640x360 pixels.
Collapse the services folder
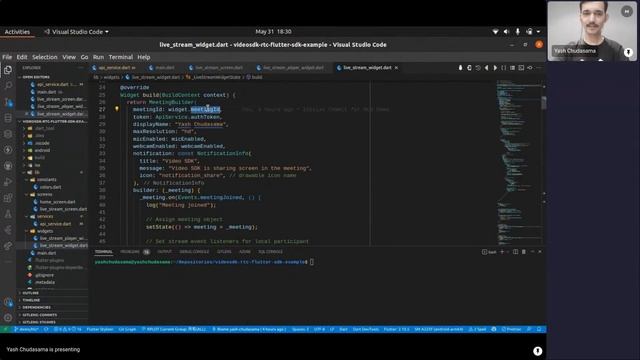tap(45, 216)
